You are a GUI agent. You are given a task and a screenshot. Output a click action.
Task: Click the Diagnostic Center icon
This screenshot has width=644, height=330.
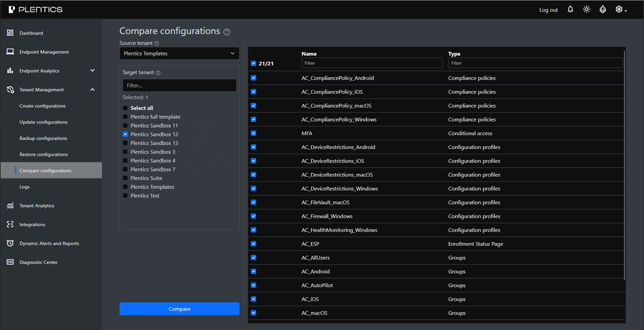pos(10,262)
